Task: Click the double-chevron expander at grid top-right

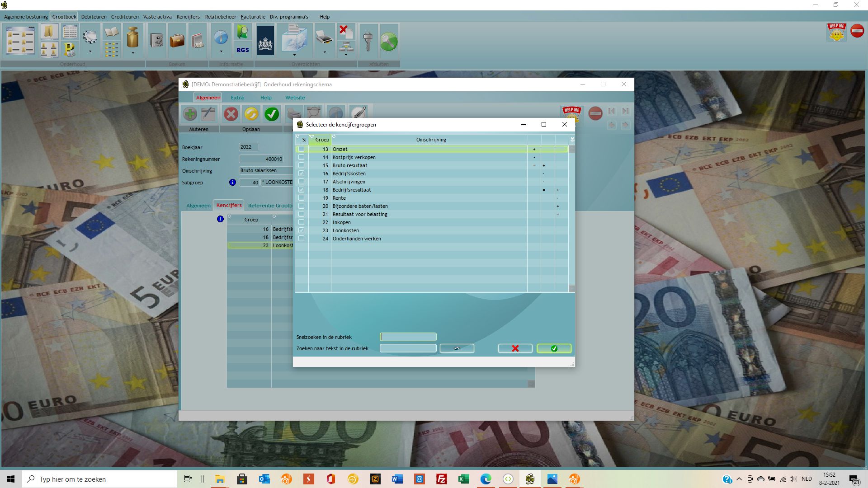Action: (x=572, y=140)
